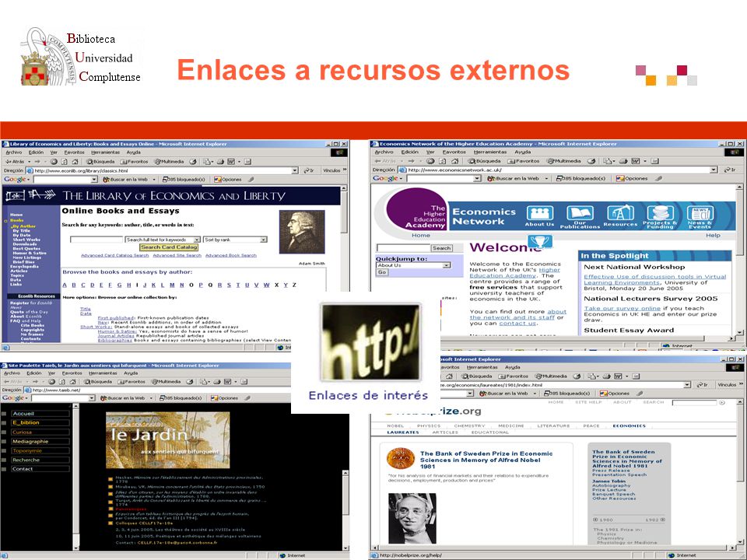Open Favoritos menu in Taieb window

[x=72, y=373]
